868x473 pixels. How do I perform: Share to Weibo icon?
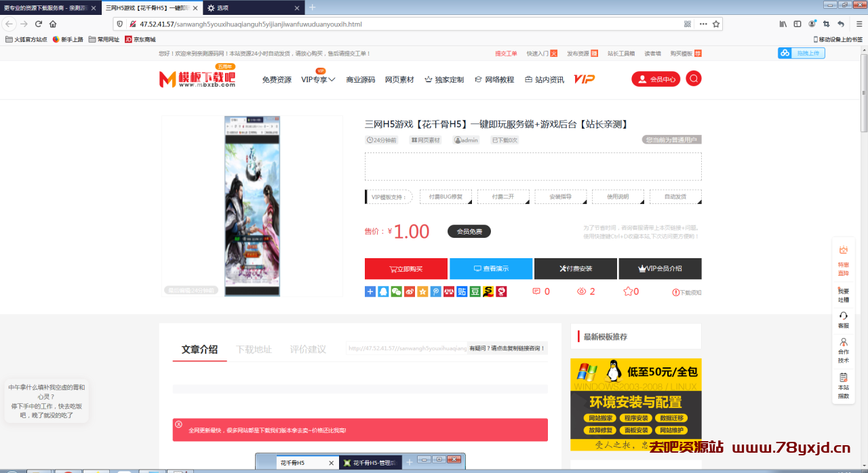tap(410, 291)
